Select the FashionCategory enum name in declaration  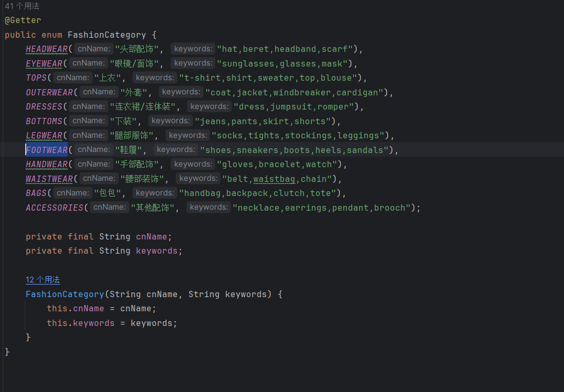107,35
